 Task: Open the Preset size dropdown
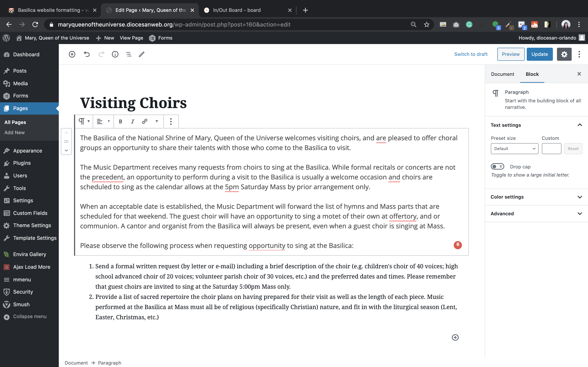tap(514, 149)
